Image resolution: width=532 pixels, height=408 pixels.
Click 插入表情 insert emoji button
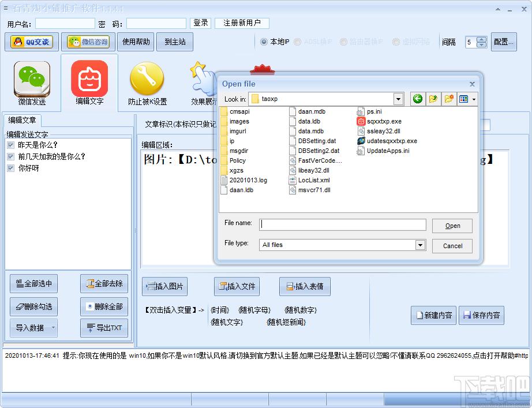point(305,286)
